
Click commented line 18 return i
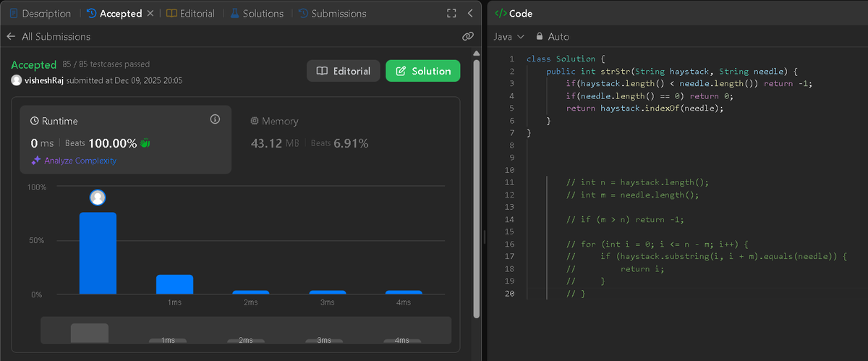click(x=615, y=268)
